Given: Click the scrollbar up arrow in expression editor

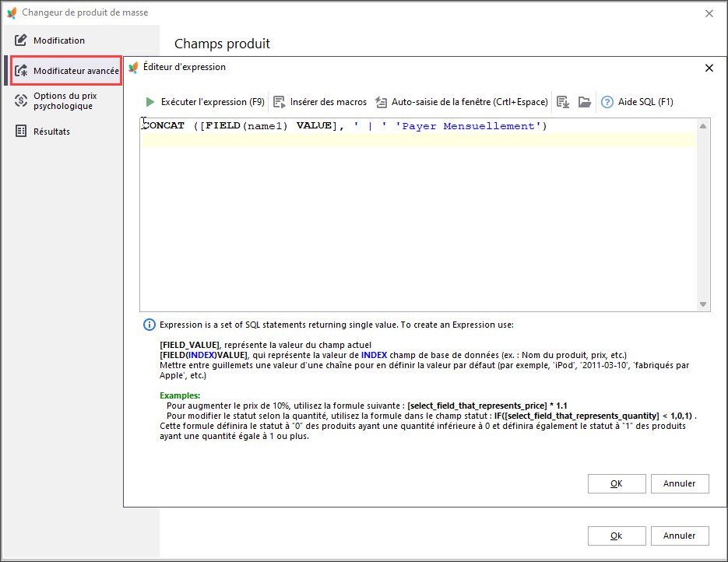Looking at the screenshot, I should (703, 126).
